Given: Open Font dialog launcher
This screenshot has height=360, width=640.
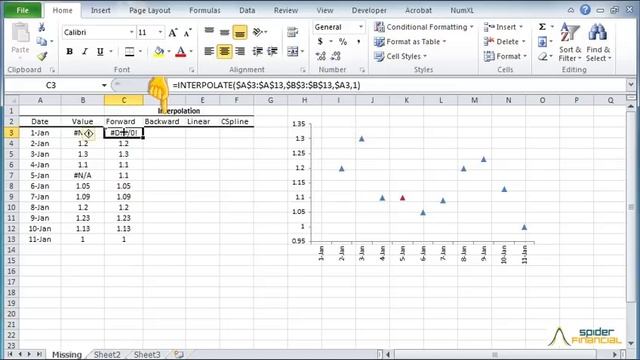Looking at the screenshot, I should [191, 70].
